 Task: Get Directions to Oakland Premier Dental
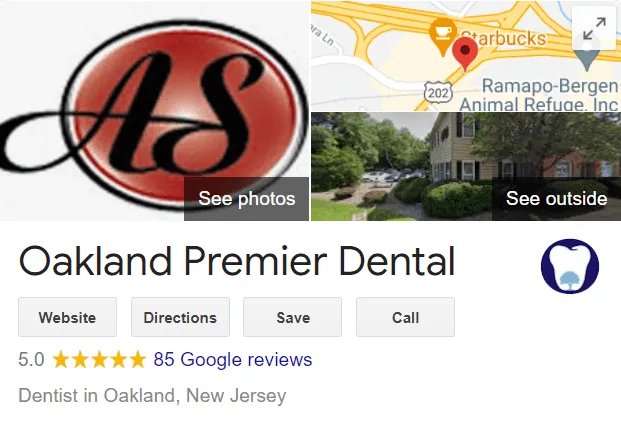tap(180, 317)
